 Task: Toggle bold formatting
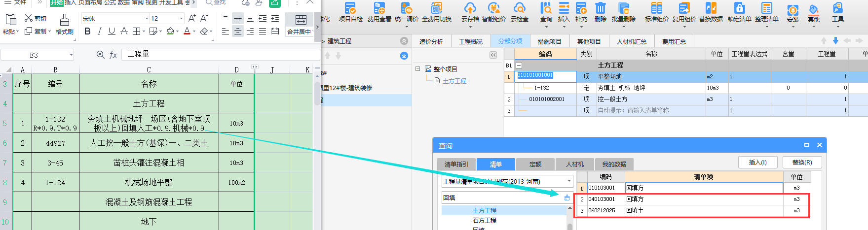[x=87, y=31]
